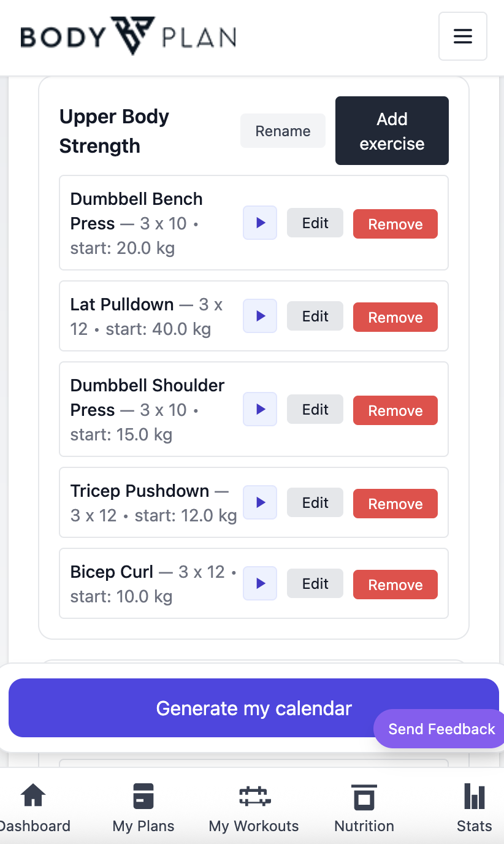
Task: Play the Bicep Curl demo video
Action: pyautogui.click(x=260, y=583)
